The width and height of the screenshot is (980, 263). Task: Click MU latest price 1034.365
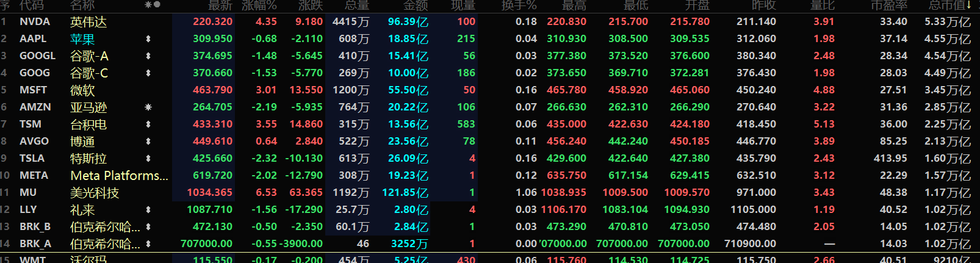[x=210, y=193]
